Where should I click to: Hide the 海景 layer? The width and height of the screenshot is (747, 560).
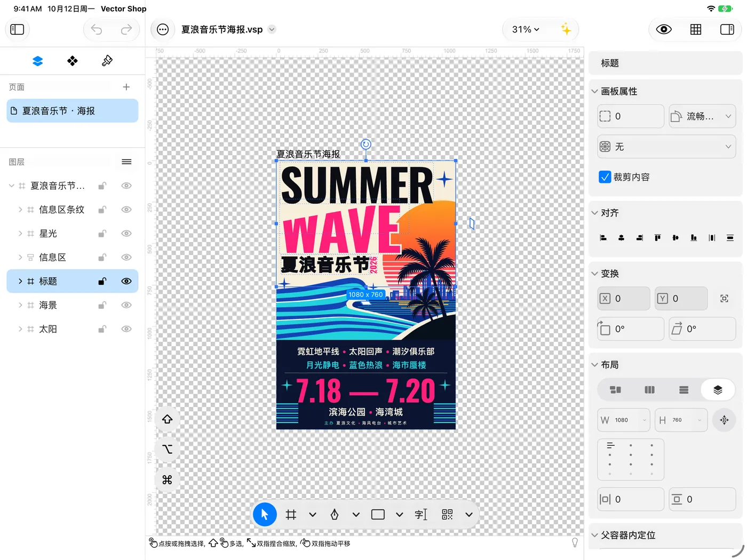(x=126, y=305)
